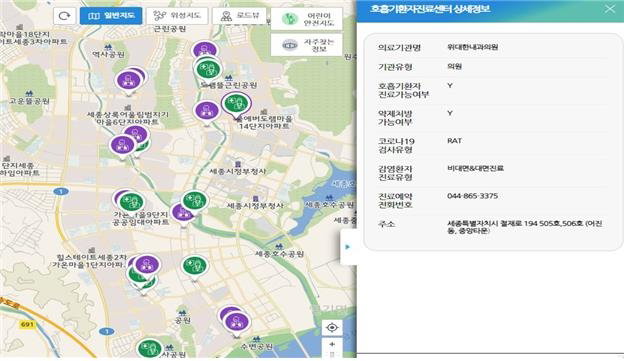Screen dimensions: 624x361
Task: Select purple marker beside 힐스테이트세종2차 label
Action: [147, 264]
